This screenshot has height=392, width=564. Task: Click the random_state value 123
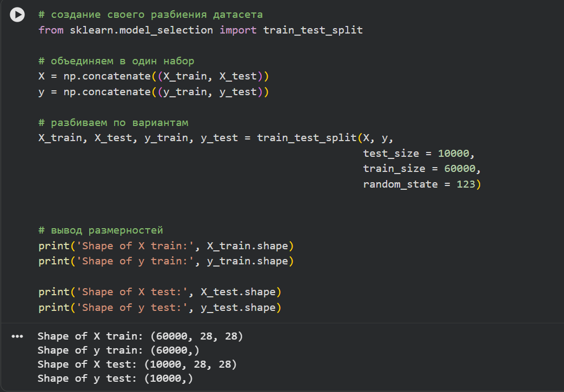coord(465,184)
